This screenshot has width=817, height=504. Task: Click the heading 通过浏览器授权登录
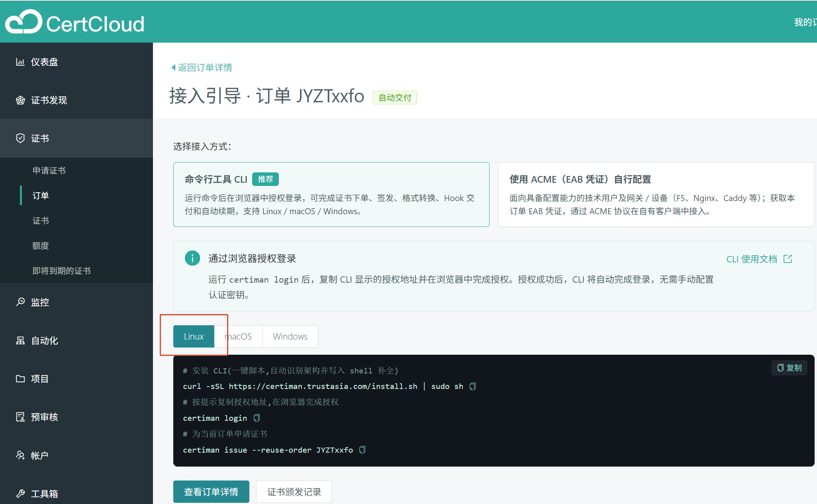252,258
